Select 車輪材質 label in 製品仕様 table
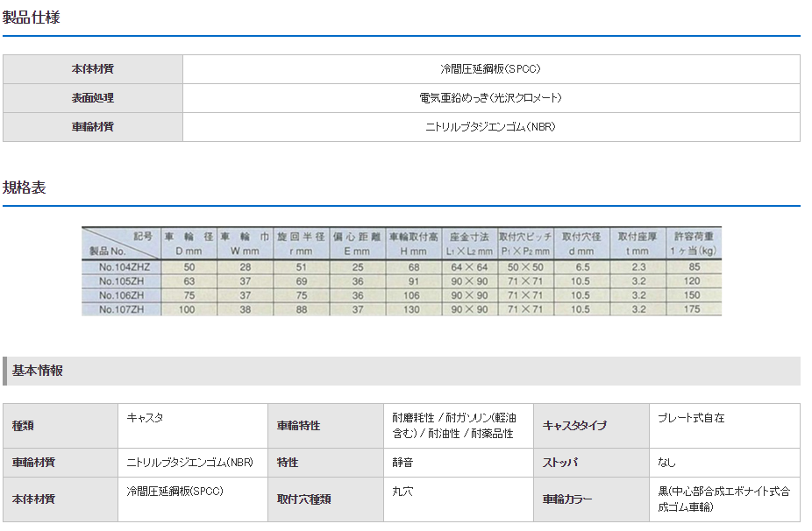812x531 pixels. point(93,127)
